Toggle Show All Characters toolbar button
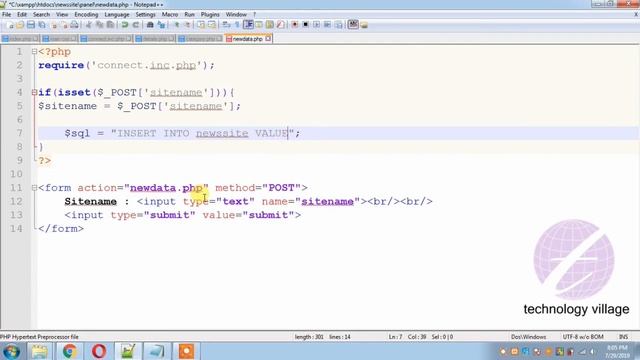The height and width of the screenshot is (360, 640). pyautogui.click(x=236, y=25)
